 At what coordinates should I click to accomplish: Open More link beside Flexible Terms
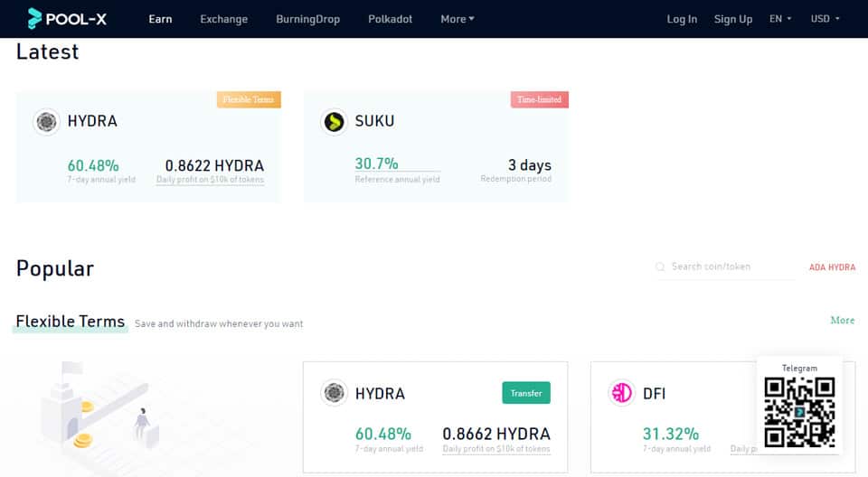[x=842, y=321]
